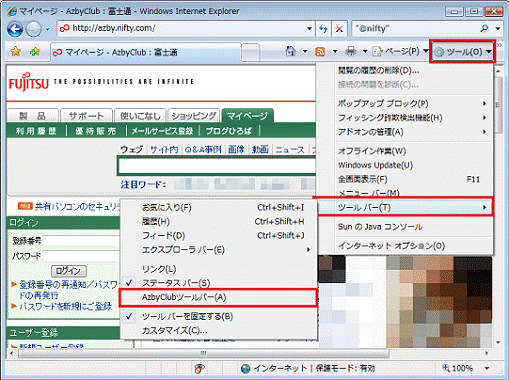
Task: Click the パスワード input field
Action: 81,256
